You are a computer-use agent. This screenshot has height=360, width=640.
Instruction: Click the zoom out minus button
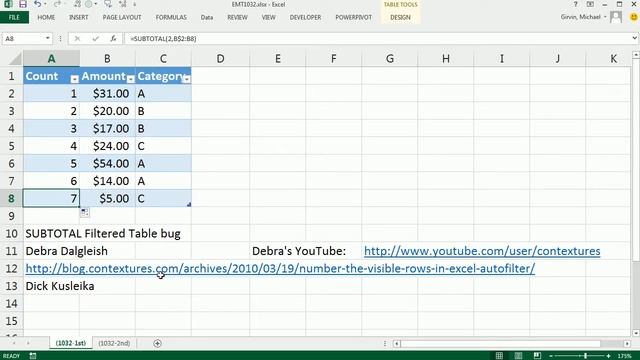pos(551,356)
